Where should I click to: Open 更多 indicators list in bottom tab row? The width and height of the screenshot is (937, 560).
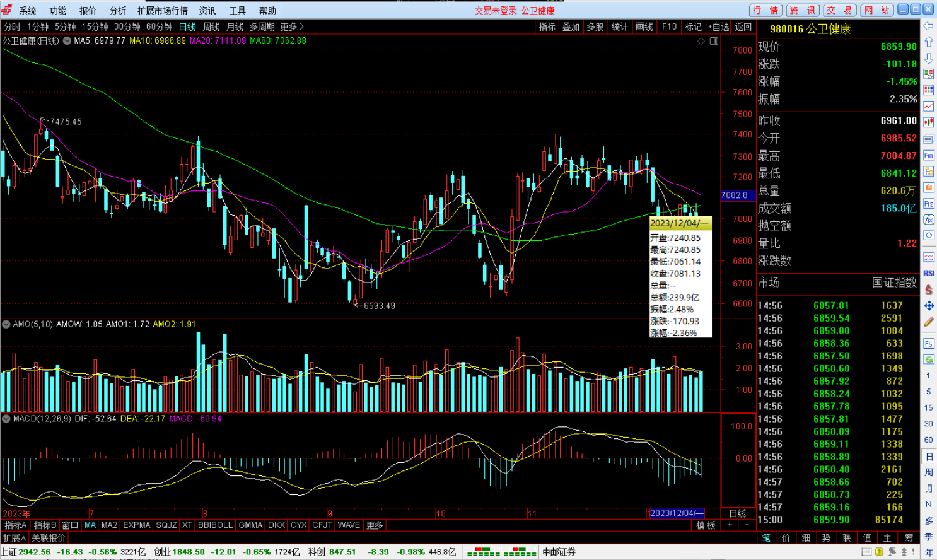point(375,525)
